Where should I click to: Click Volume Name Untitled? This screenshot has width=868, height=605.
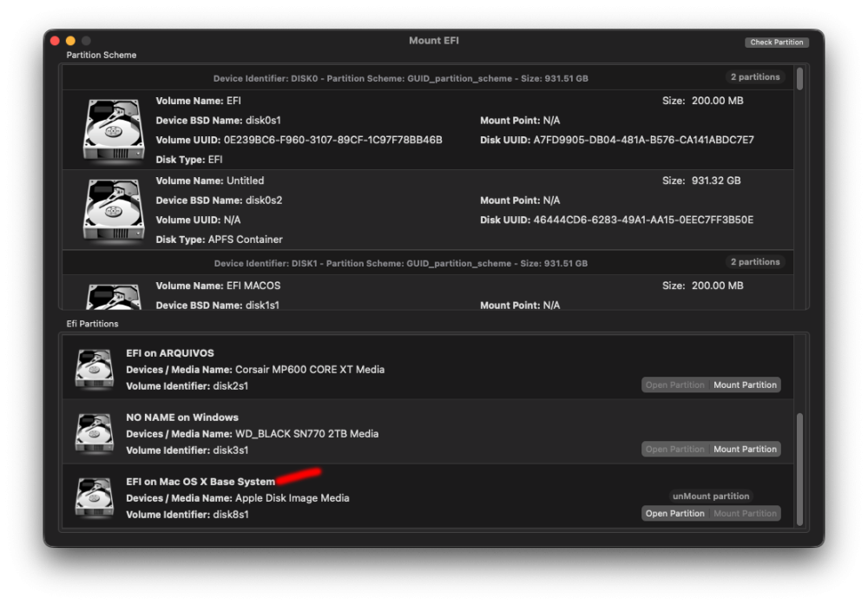(x=210, y=181)
